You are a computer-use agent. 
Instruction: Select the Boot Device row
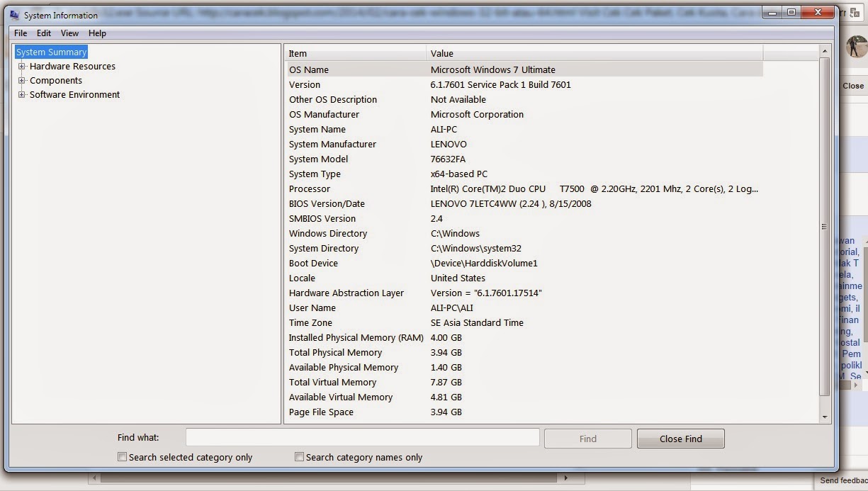click(x=524, y=263)
